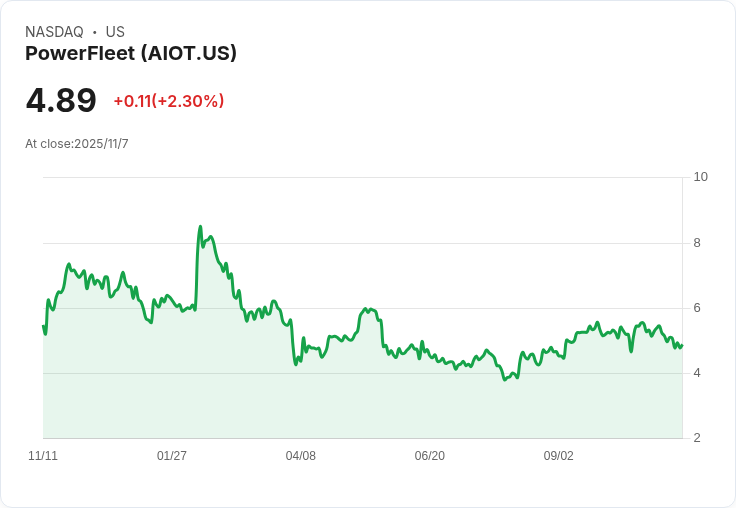Click the 01/27 x-axis date label
The image size is (736, 508).
point(172,456)
